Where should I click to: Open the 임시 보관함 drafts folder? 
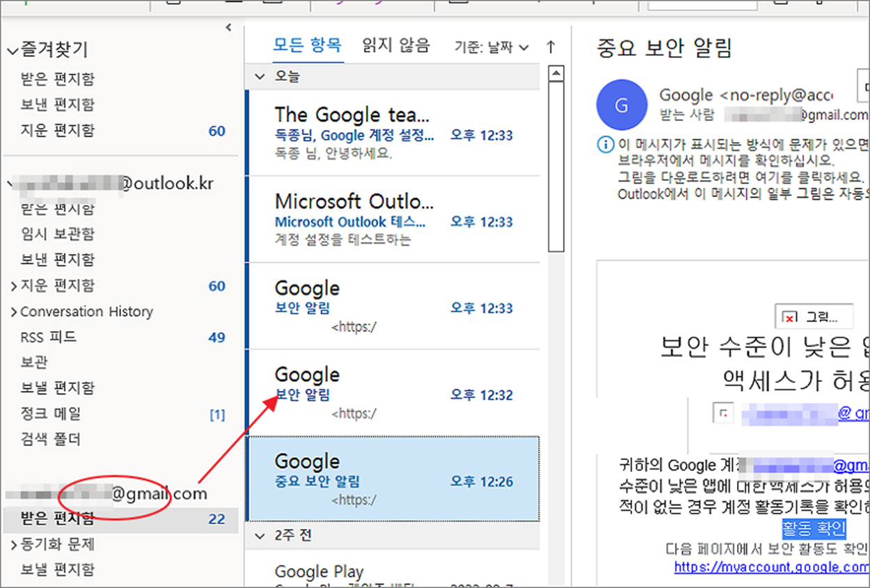[x=58, y=234]
